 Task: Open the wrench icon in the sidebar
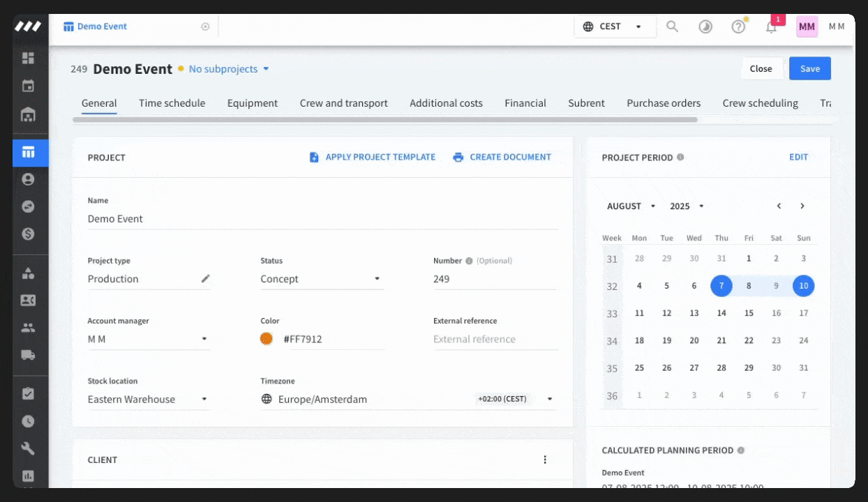click(x=28, y=448)
